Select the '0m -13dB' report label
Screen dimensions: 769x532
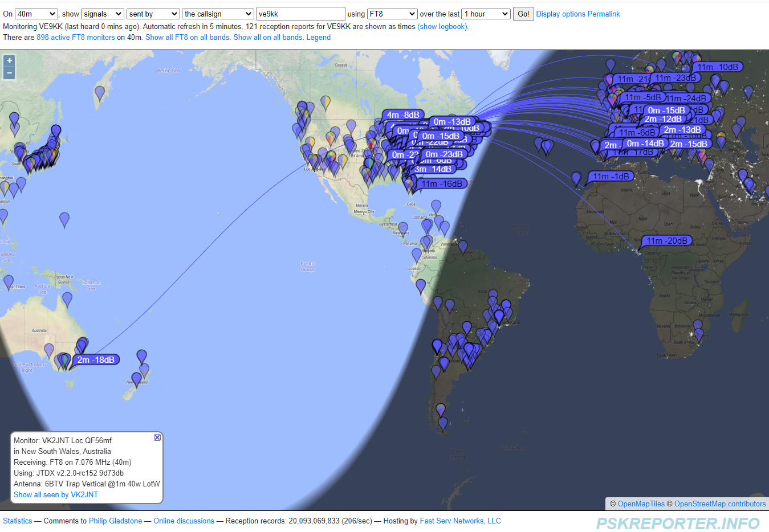coord(452,122)
